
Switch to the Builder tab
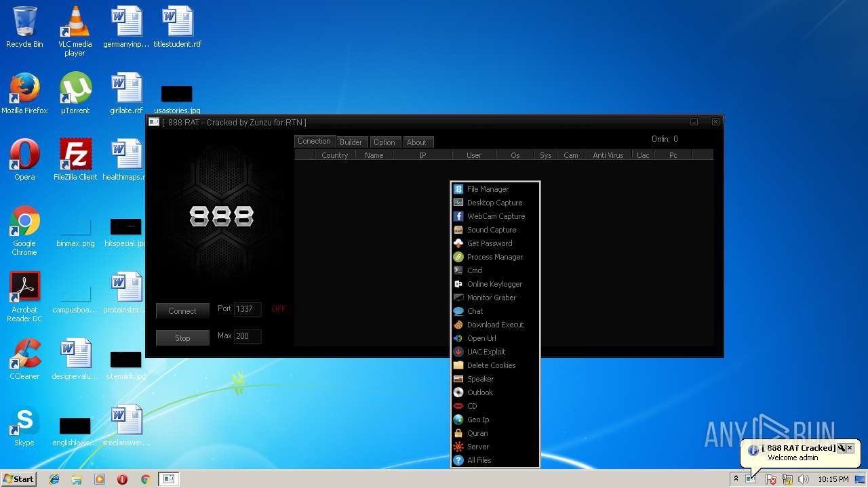(351, 142)
